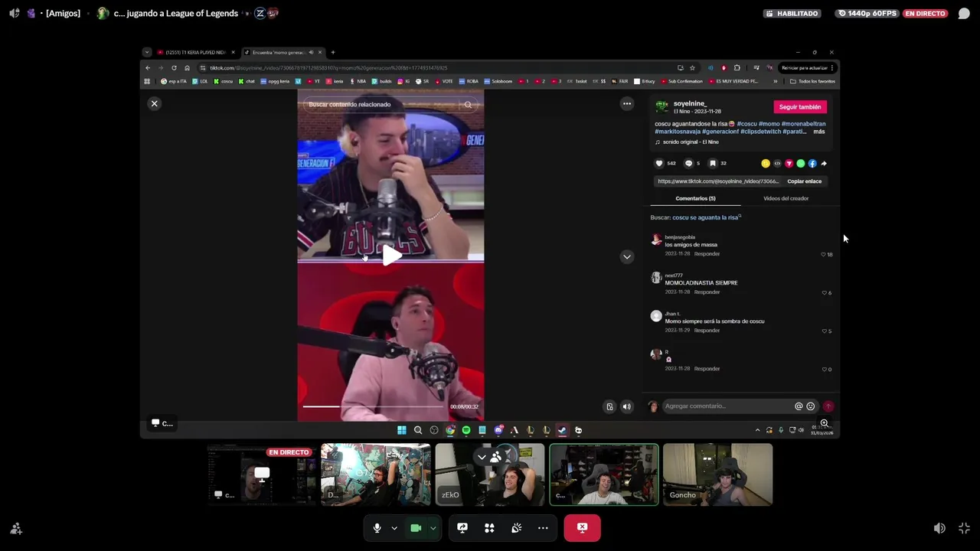Open the 'chat' bookmark in bookmarks bar

click(x=247, y=81)
